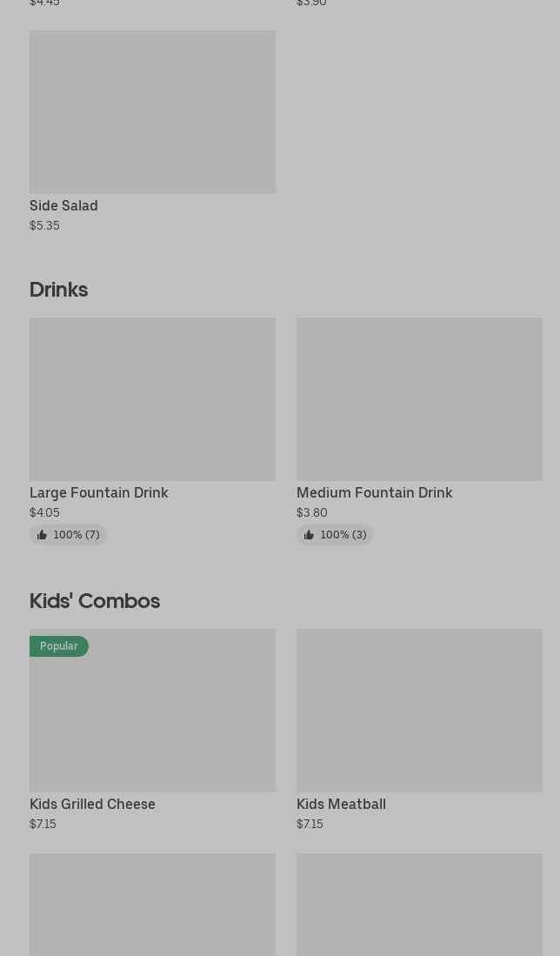Click the thumbs-up icon under Medium Fountain Drink

[x=309, y=535]
